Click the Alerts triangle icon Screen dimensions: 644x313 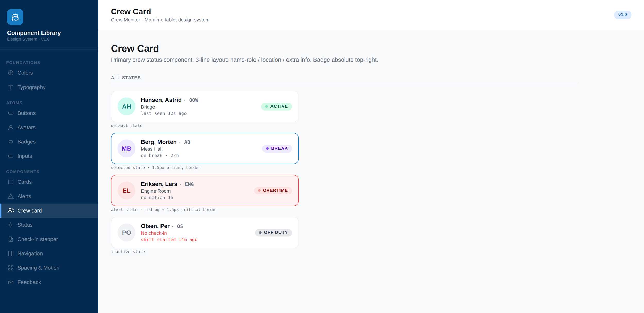click(x=11, y=196)
